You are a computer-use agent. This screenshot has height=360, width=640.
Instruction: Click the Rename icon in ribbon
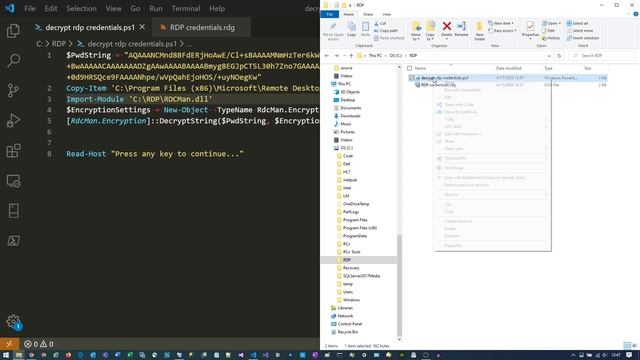(x=462, y=29)
